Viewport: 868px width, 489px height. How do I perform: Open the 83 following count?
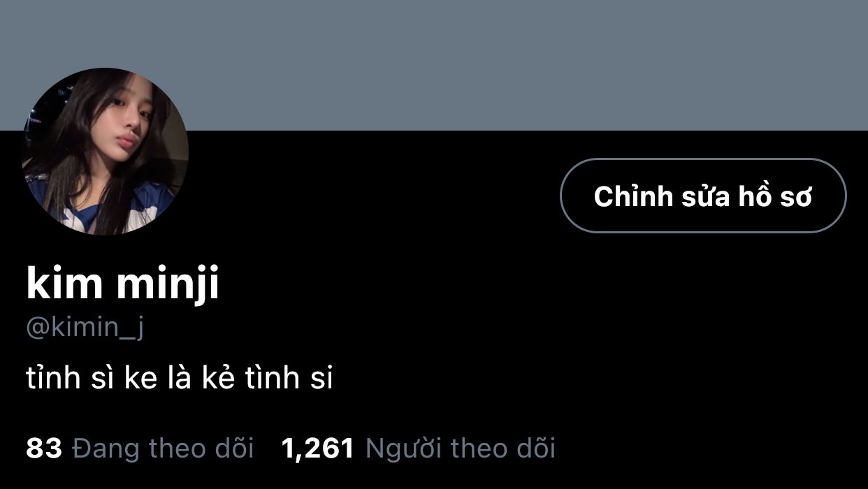(x=44, y=448)
